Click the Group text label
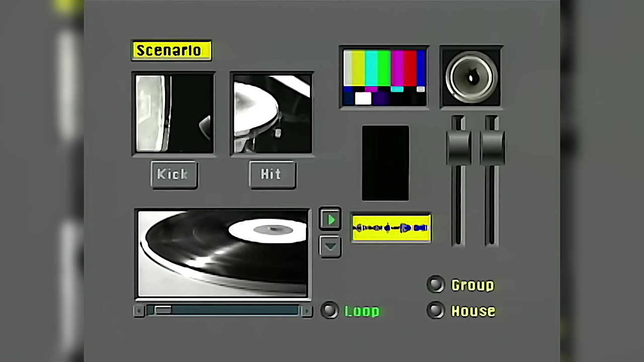644x362 pixels. 473,285
